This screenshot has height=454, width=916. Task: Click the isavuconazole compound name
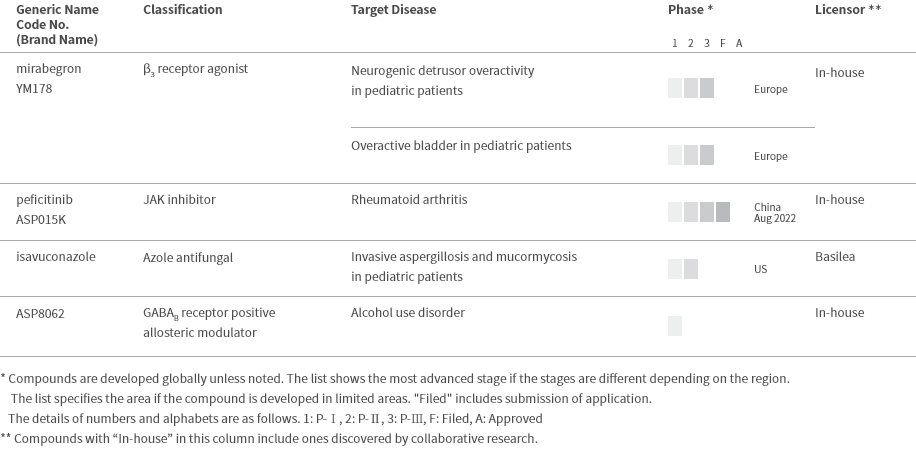[56, 257]
